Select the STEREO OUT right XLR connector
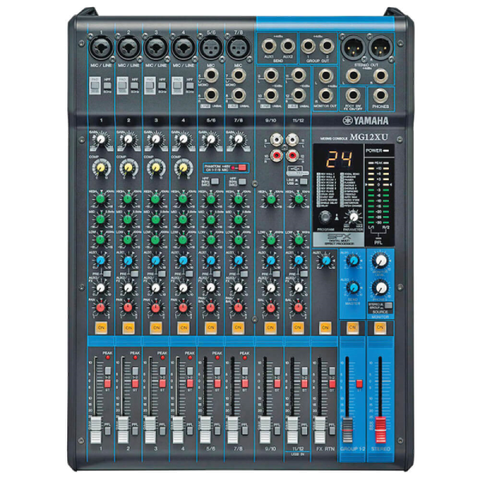Viewport: 480px width, 480px height. pos(381,47)
